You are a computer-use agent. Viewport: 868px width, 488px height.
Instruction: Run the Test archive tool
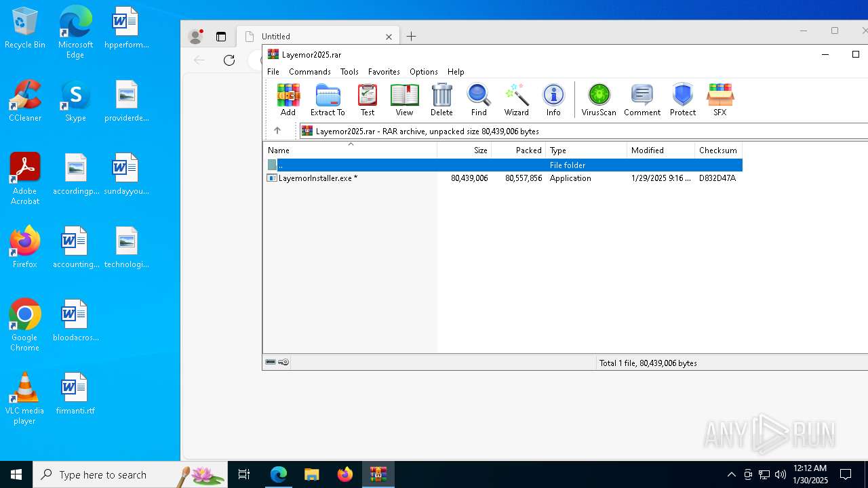pyautogui.click(x=367, y=100)
